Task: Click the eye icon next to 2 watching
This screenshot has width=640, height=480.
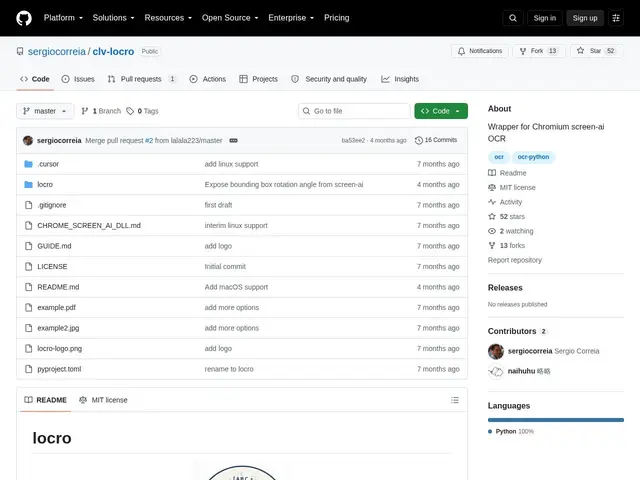Action: click(x=492, y=231)
